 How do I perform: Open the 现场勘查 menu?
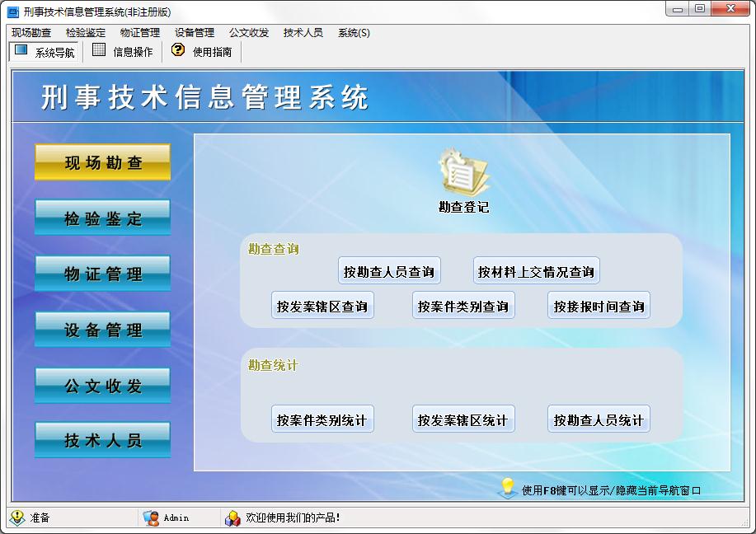[x=31, y=33]
